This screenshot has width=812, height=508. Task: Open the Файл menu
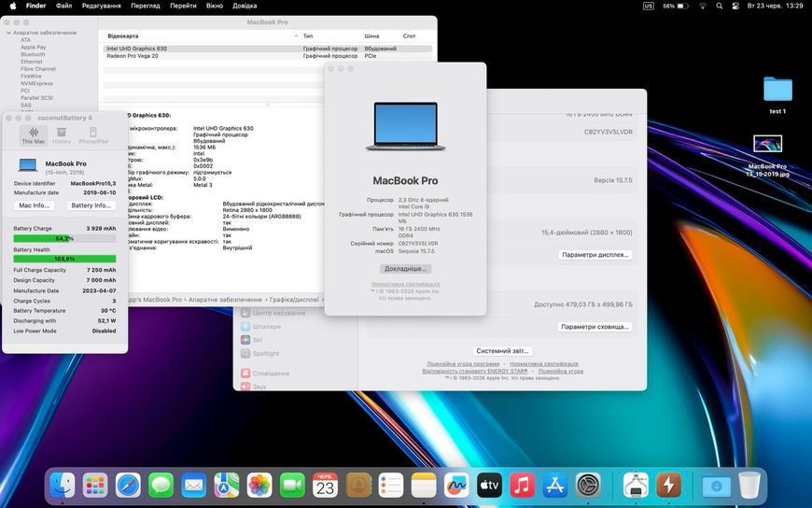click(63, 6)
